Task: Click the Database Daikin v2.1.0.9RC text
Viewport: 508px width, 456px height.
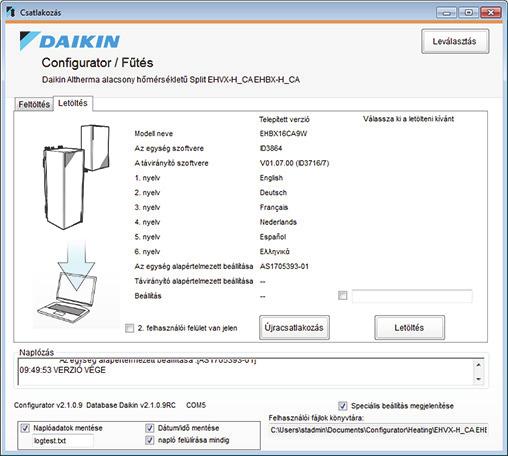Action: coord(131,405)
